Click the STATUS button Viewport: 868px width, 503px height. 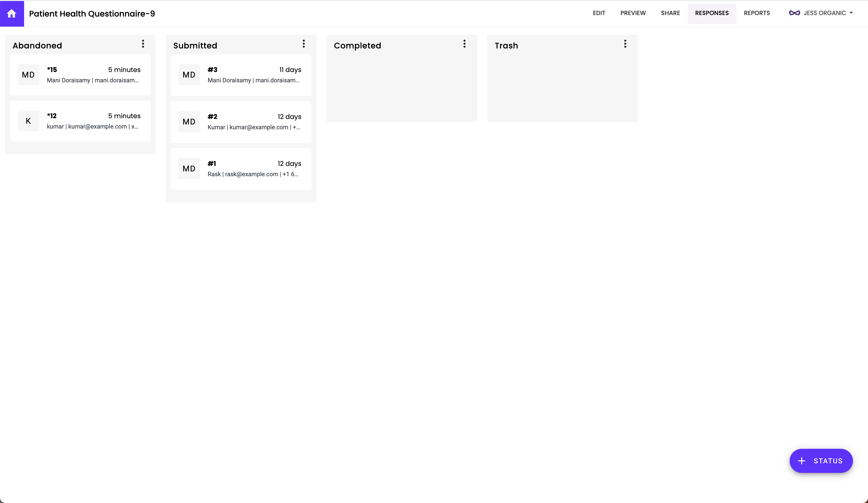tap(821, 461)
